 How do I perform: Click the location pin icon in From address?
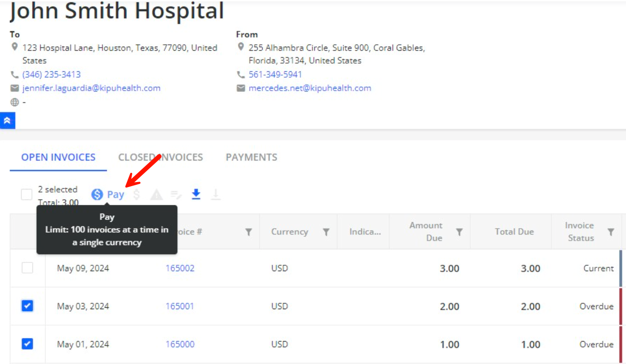tap(241, 47)
